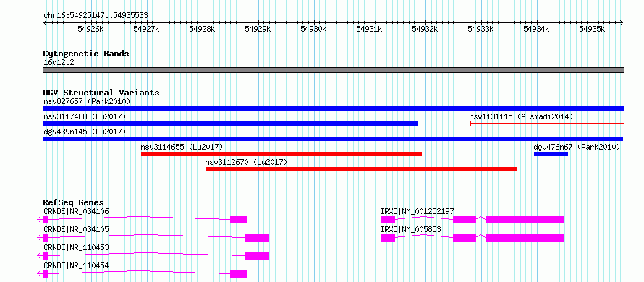The image size is (644, 282).
Task: Open the CRNDE|NR_034106 transcript label
Action: click(x=77, y=211)
